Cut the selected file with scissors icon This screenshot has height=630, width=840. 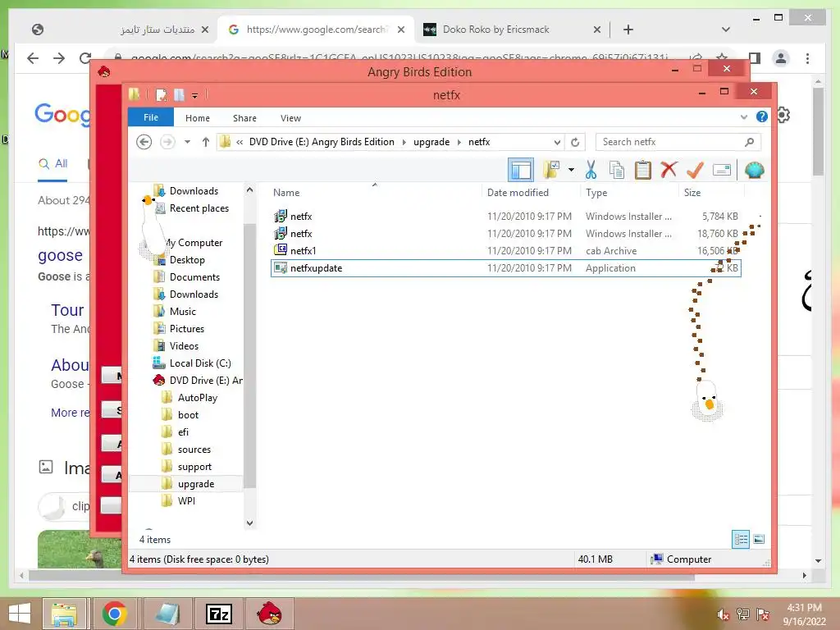click(591, 171)
